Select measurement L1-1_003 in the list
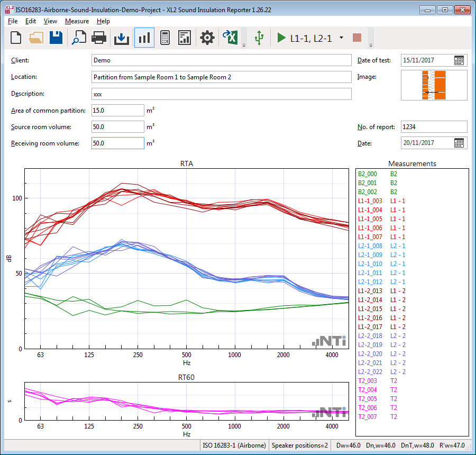Viewport: 476px width, 455px height. point(370,201)
